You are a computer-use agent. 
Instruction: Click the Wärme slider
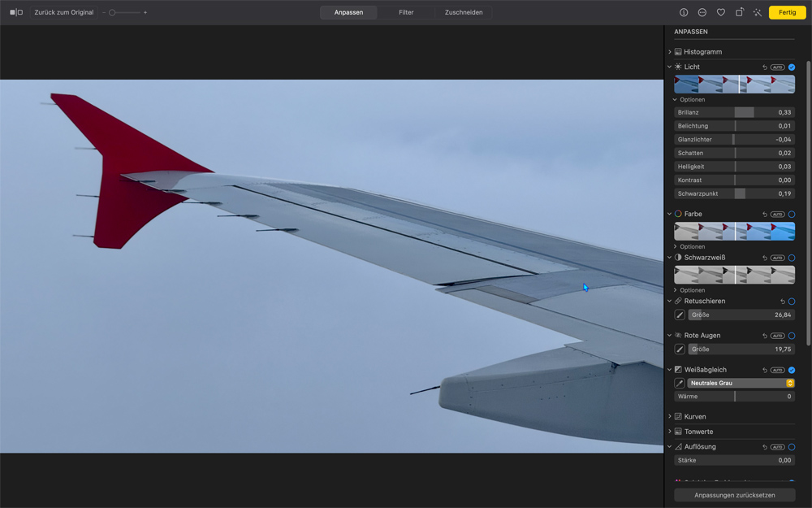(734, 397)
